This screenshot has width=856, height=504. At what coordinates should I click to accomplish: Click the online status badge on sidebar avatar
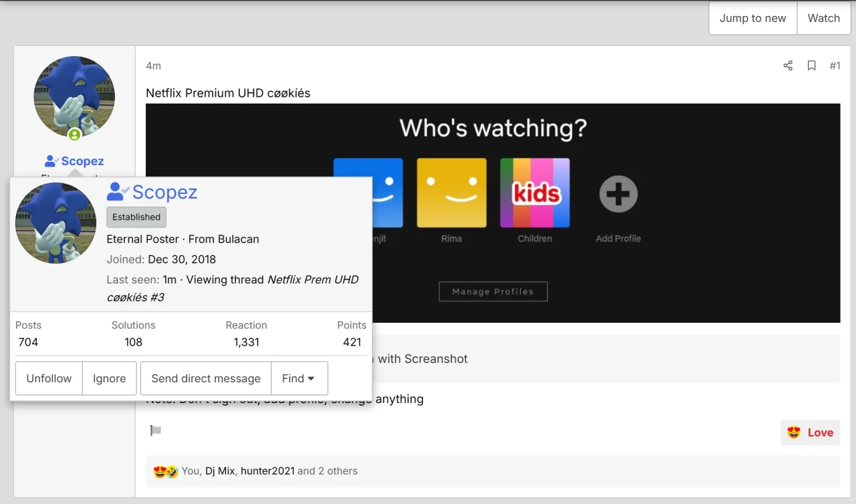coord(74,134)
